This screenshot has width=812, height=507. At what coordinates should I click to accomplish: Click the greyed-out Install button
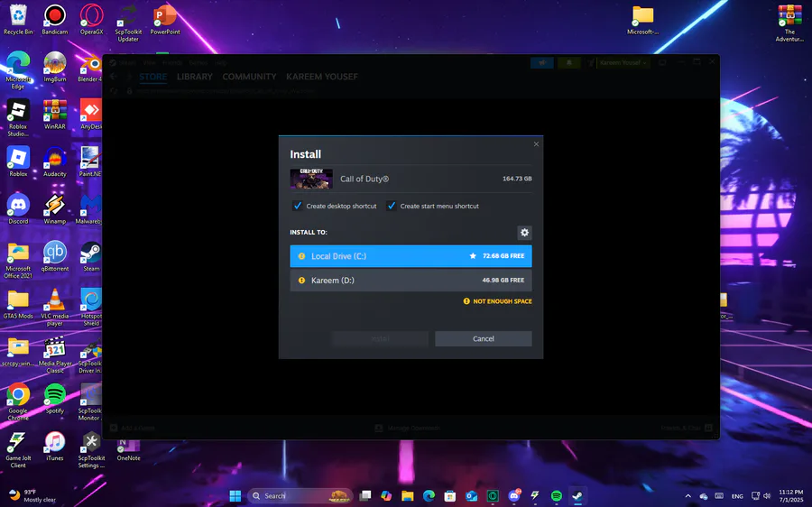(x=380, y=338)
